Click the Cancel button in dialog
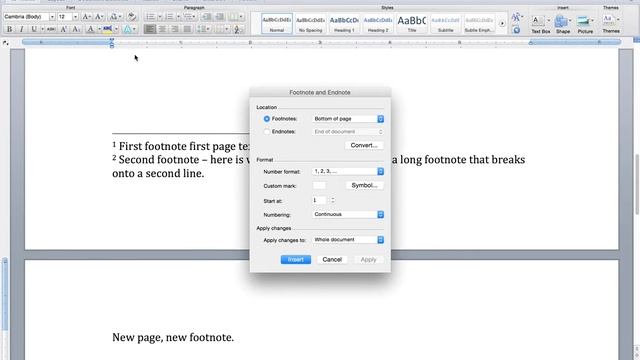The width and height of the screenshot is (640, 360). coord(332,260)
